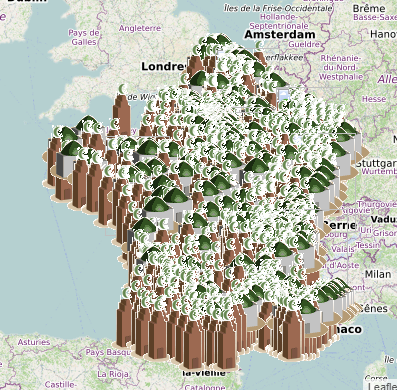Click the leftmost church marker at France's southwest corner
The height and width of the screenshot is (390, 397).
pos(125,322)
